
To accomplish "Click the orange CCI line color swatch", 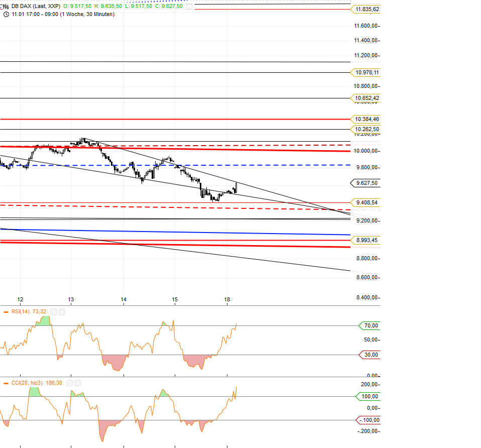I will 6,383.
